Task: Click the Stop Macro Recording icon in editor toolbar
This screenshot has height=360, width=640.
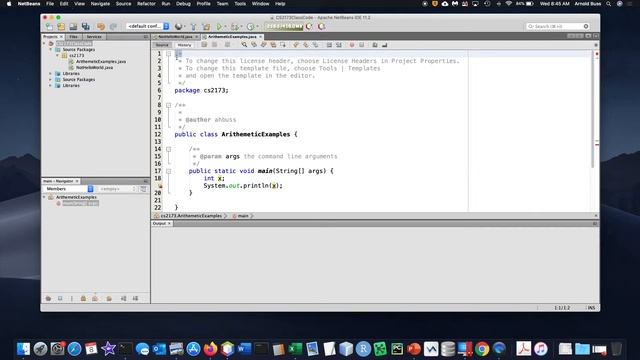Action: [362, 45]
